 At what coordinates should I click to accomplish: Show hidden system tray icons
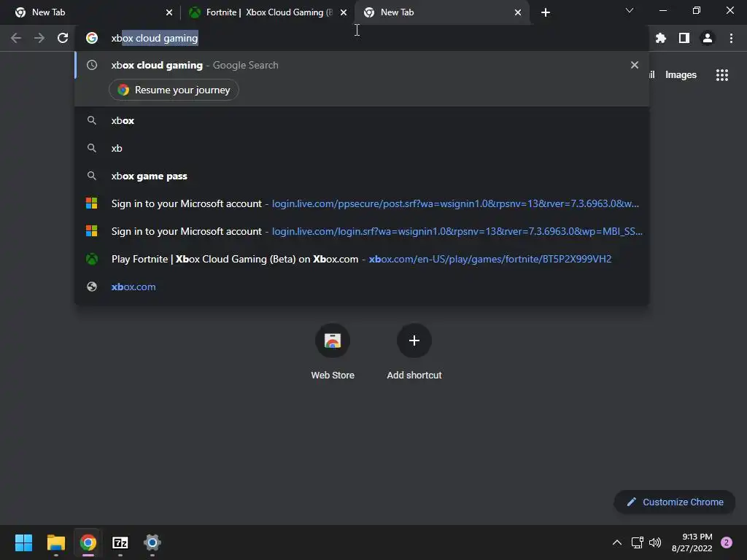click(616, 542)
